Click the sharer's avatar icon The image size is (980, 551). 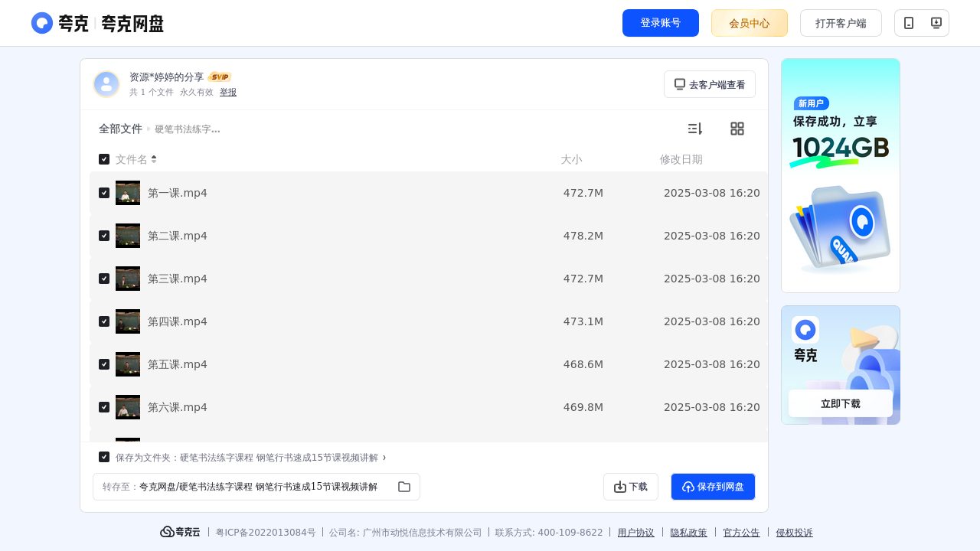click(106, 84)
